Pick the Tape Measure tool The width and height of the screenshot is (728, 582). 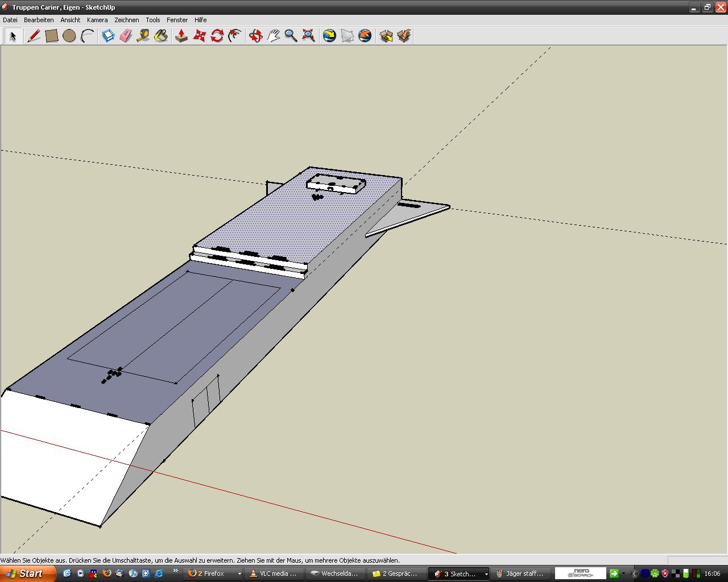point(143,36)
